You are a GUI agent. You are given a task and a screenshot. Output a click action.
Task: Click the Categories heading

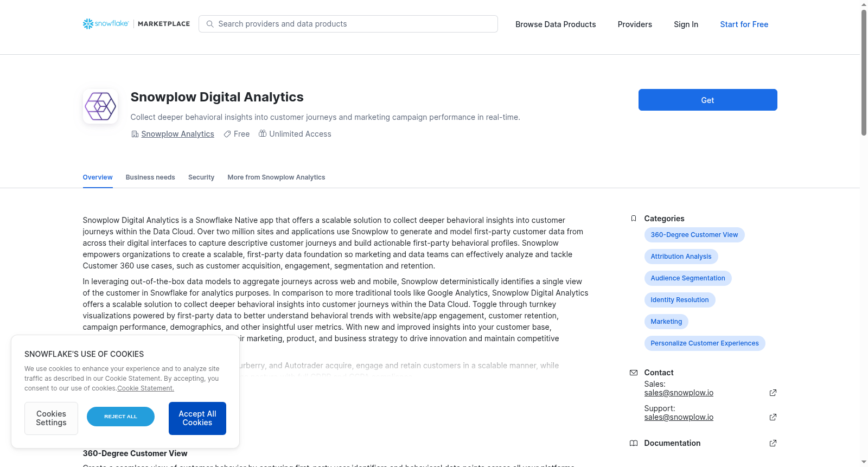click(664, 219)
